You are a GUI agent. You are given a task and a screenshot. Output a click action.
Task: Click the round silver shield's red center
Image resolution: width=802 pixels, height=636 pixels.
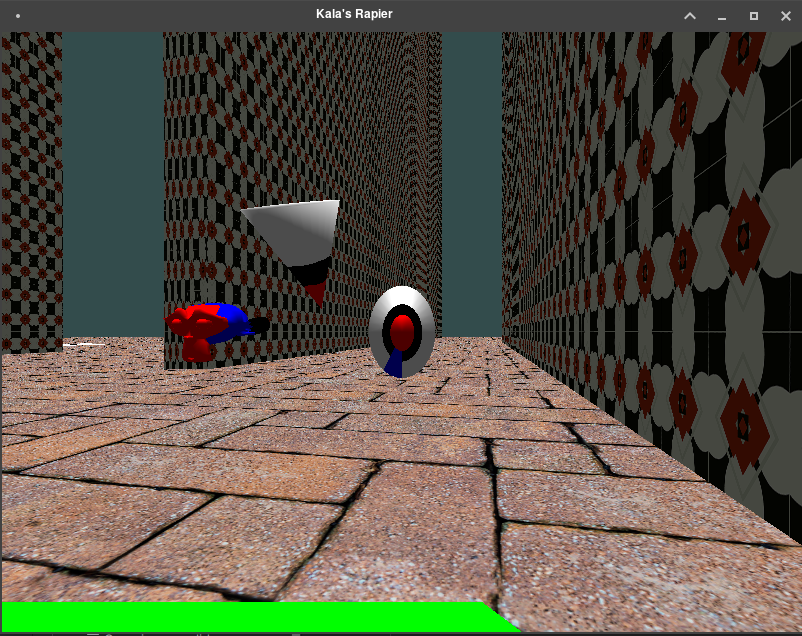point(402,328)
